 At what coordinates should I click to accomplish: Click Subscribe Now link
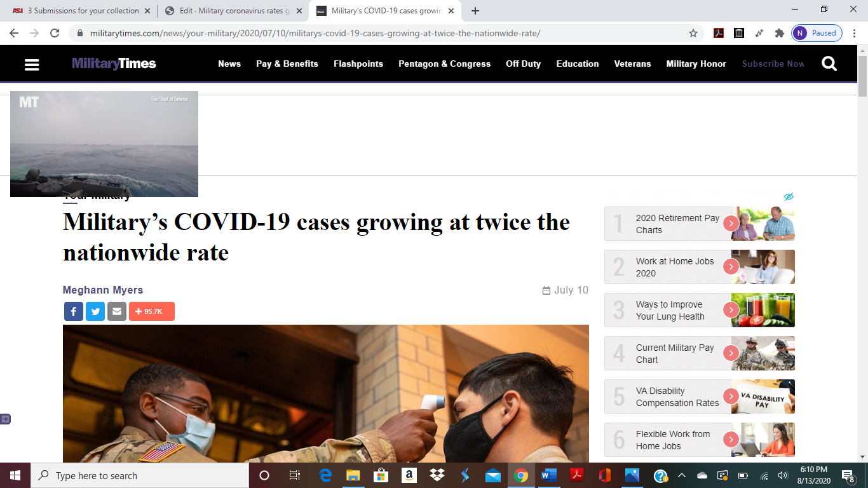coord(773,64)
